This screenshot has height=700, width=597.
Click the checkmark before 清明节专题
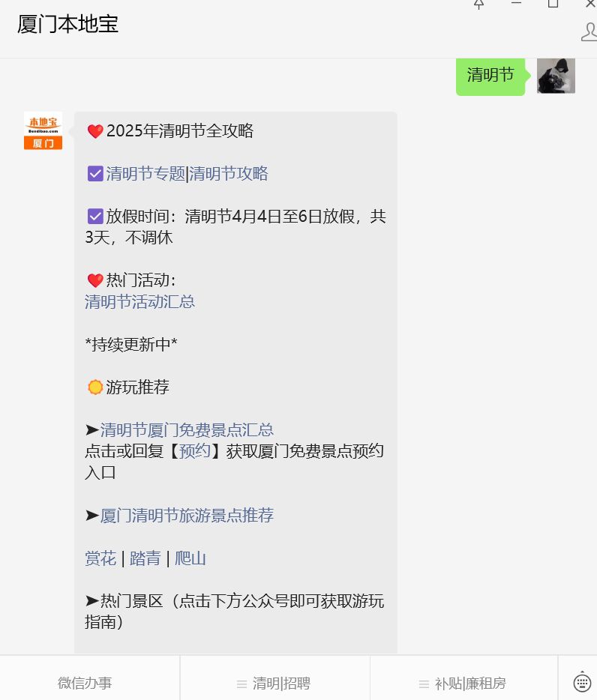pos(95,174)
